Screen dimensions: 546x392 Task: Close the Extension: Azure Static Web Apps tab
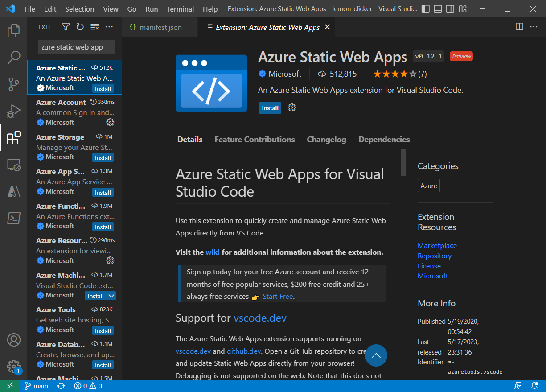tap(327, 27)
